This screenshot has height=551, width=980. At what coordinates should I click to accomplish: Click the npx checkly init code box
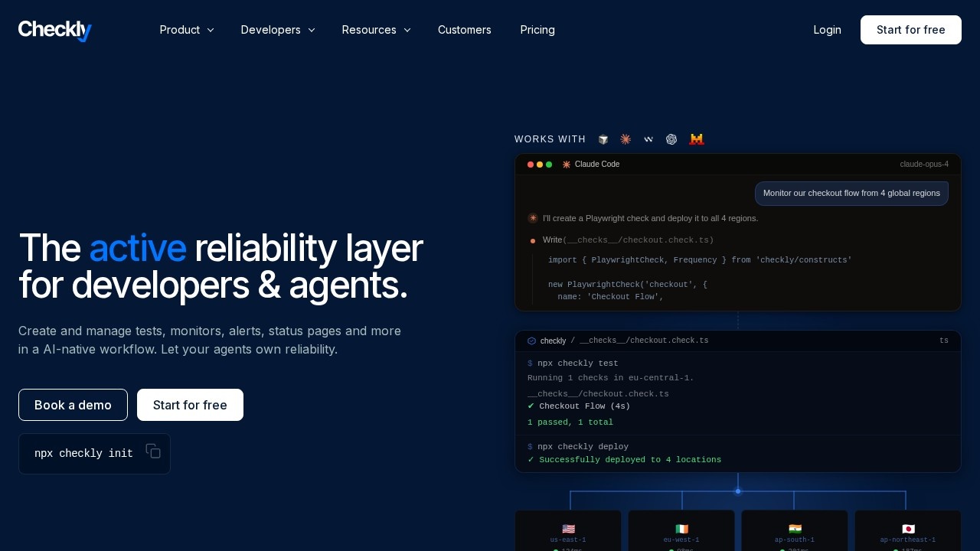click(x=94, y=454)
